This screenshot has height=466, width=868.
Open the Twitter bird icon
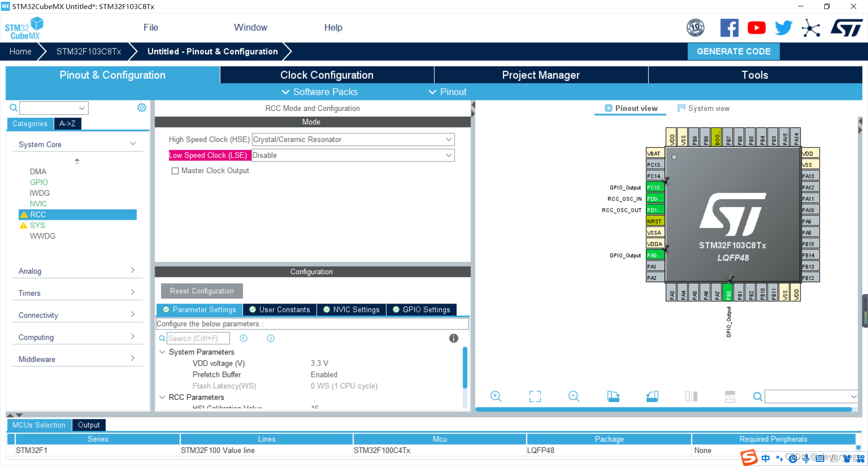783,28
